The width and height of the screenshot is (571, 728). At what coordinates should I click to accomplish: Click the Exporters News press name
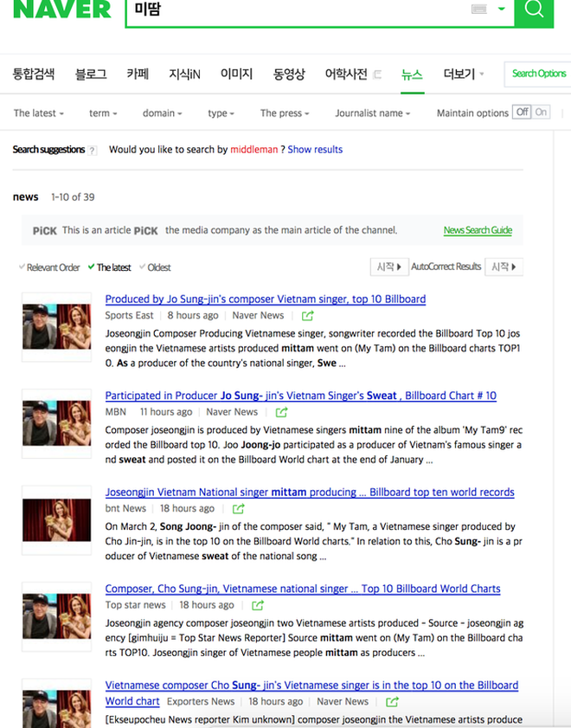click(x=201, y=701)
